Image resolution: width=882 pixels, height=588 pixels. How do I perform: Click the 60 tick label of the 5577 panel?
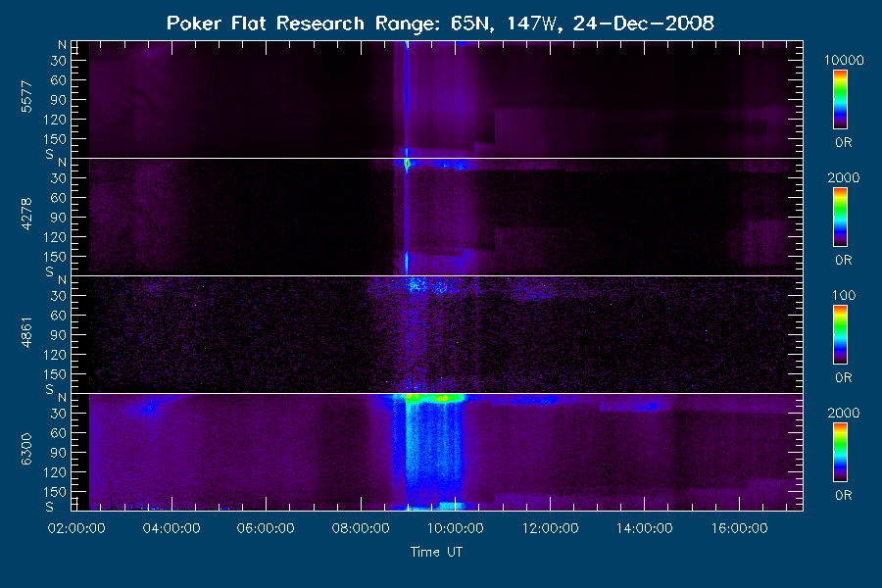(x=59, y=80)
